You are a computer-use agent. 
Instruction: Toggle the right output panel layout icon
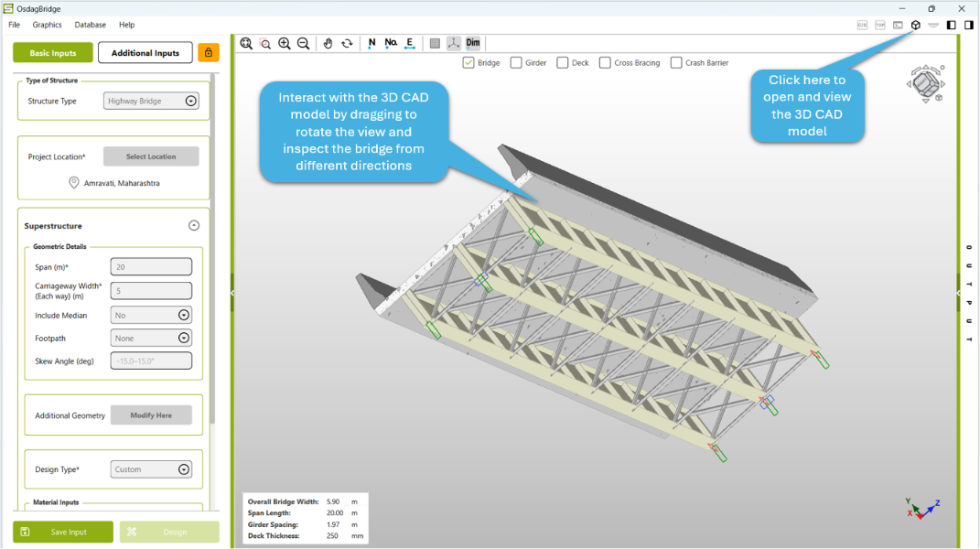[x=969, y=25]
